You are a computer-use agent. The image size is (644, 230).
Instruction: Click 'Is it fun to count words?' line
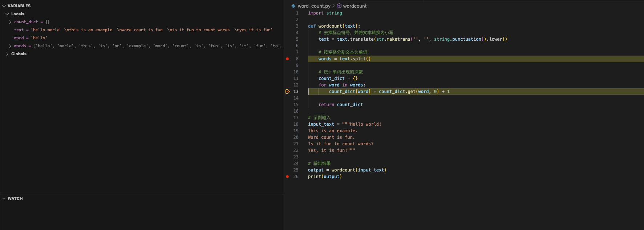341,144
